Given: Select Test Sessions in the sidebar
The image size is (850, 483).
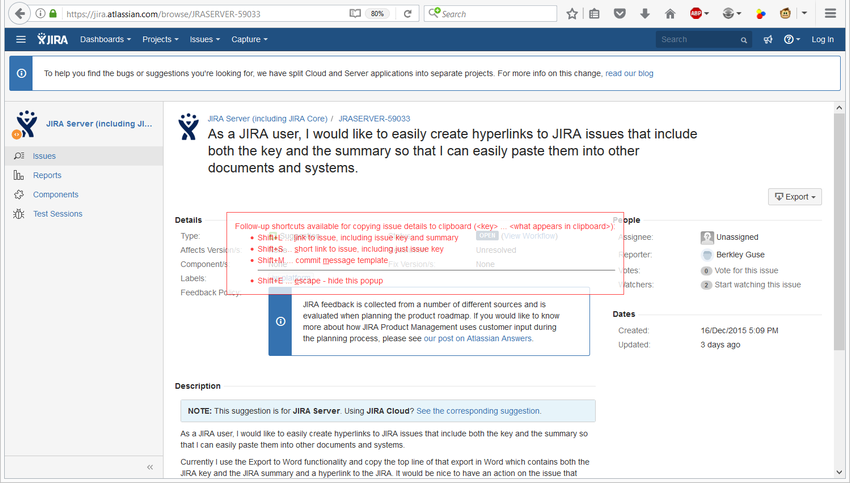Looking at the screenshot, I should (84, 214).
